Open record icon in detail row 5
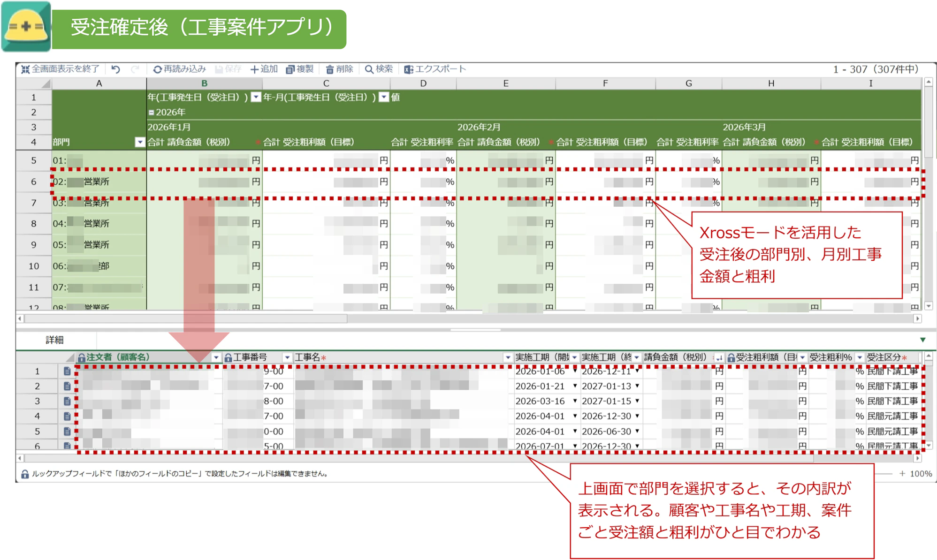 67,431
